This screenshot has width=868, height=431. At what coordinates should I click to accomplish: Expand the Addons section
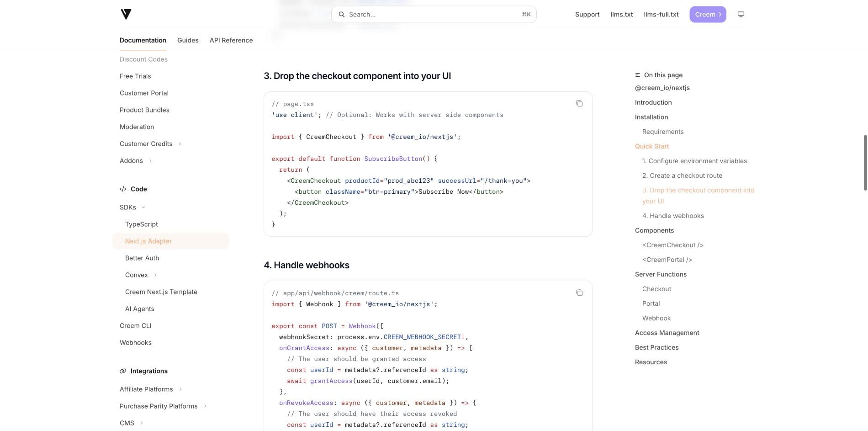[150, 161]
